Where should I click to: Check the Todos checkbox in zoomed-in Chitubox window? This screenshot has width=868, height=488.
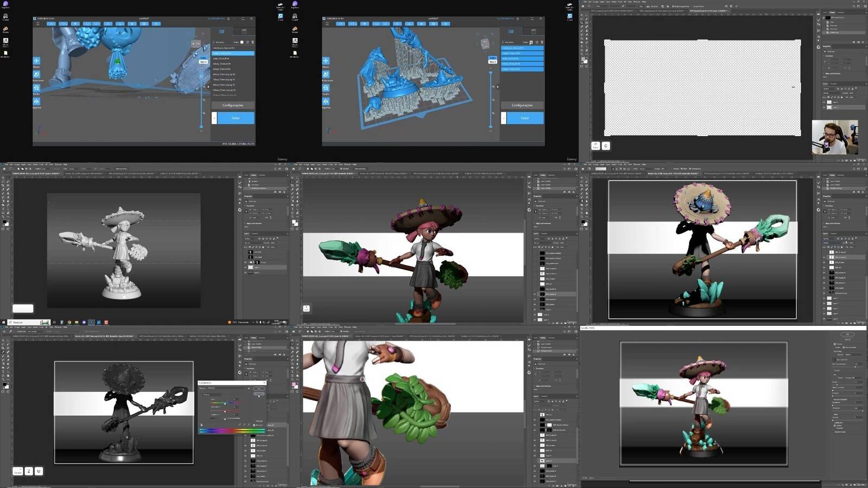click(242, 42)
